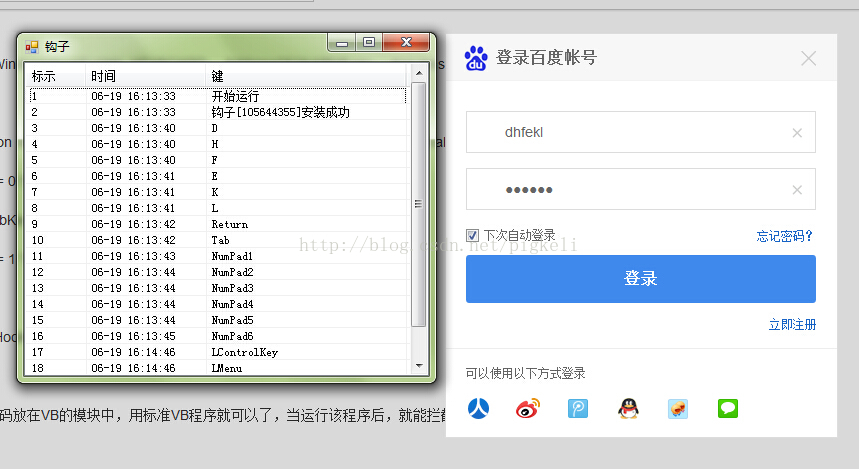
Task: Open 立即注册 link
Action: click(x=792, y=324)
